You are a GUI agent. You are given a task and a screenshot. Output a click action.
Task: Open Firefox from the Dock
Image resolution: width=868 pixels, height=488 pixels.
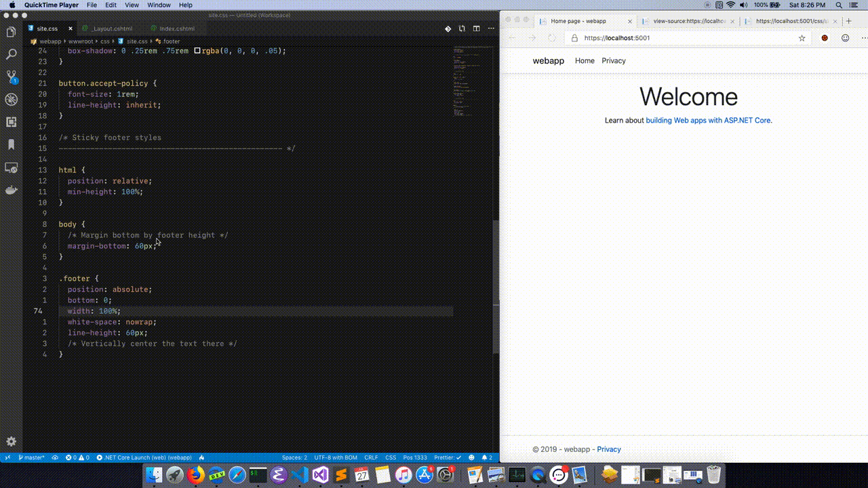[196, 474]
